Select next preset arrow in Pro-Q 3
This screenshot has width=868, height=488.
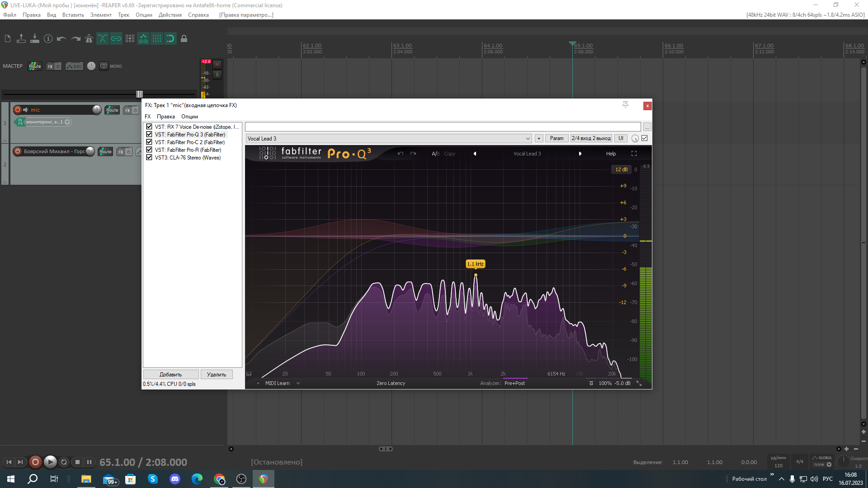580,154
